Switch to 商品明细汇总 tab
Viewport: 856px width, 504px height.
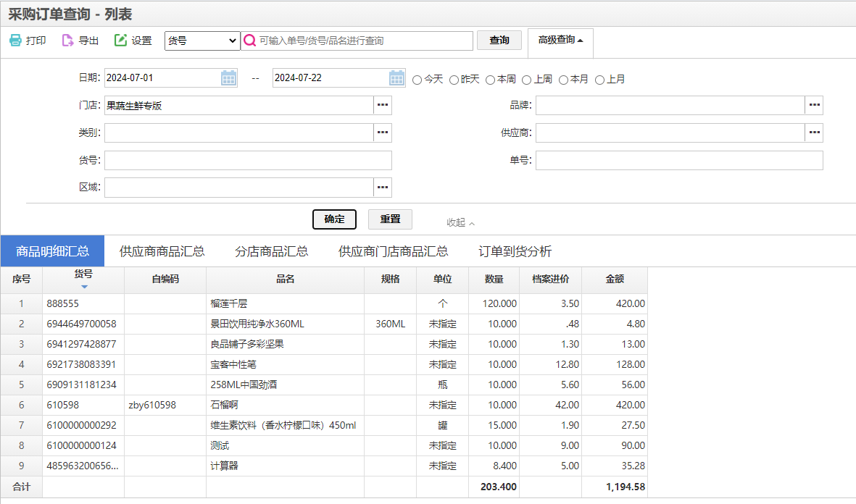tap(52, 251)
